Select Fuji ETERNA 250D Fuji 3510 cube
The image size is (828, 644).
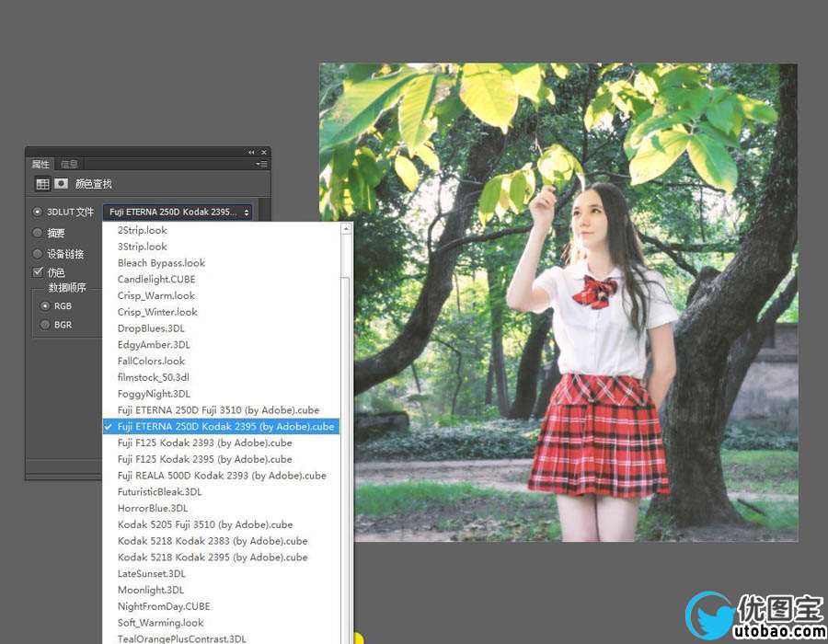(221, 410)
